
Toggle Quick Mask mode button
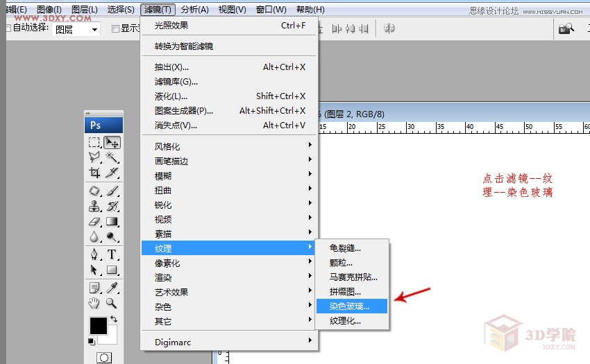(104, 358)
